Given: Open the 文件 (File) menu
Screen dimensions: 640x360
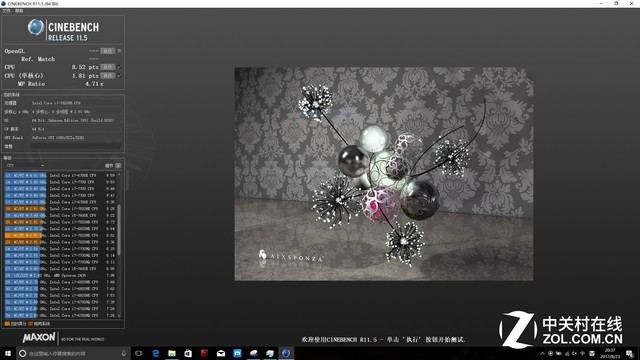Looking at the screenshot, I should coord(6,11).
